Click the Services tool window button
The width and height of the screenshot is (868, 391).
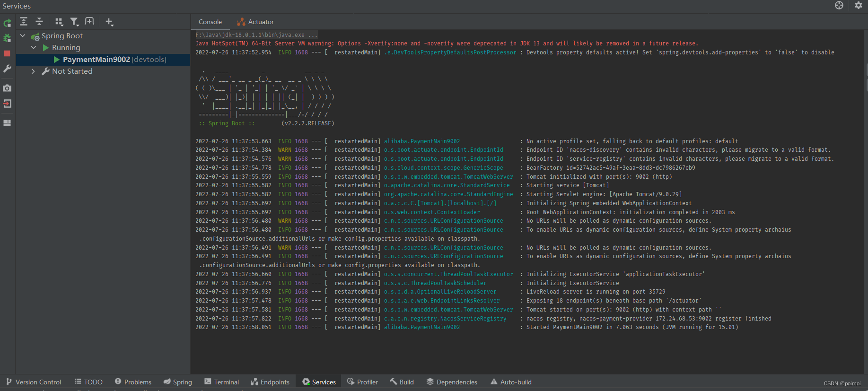[319, 382]
